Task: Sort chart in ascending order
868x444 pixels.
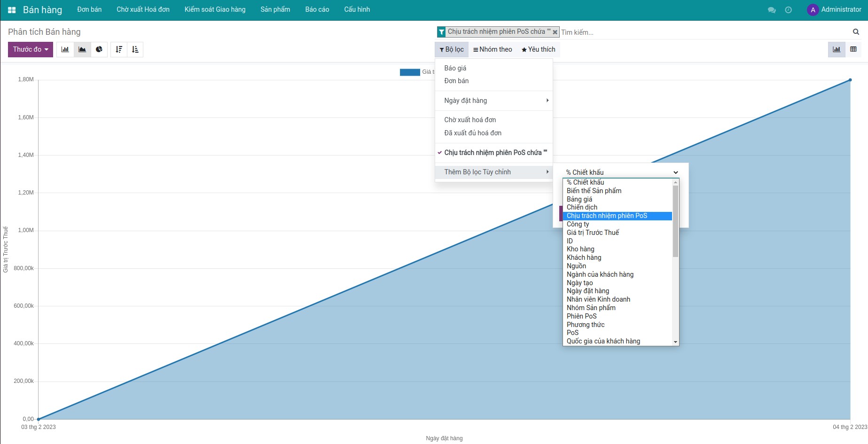Action: click(x=135, y=49)
